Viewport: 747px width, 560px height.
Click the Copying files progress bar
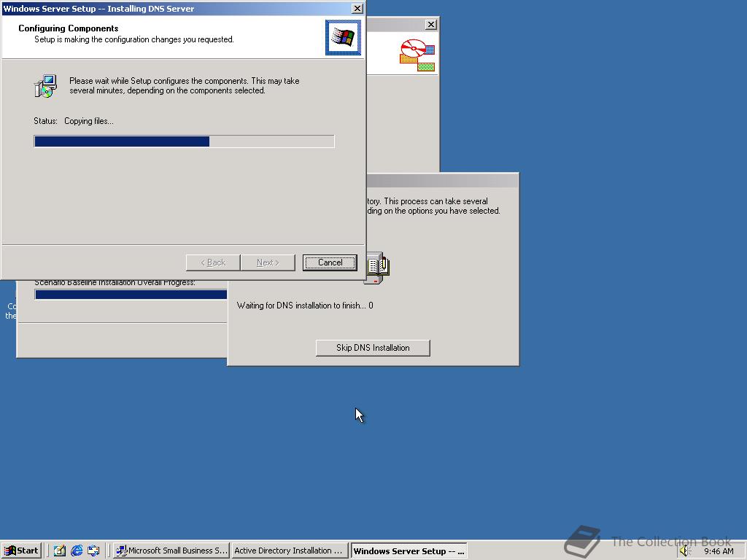[x=185, y=141]
